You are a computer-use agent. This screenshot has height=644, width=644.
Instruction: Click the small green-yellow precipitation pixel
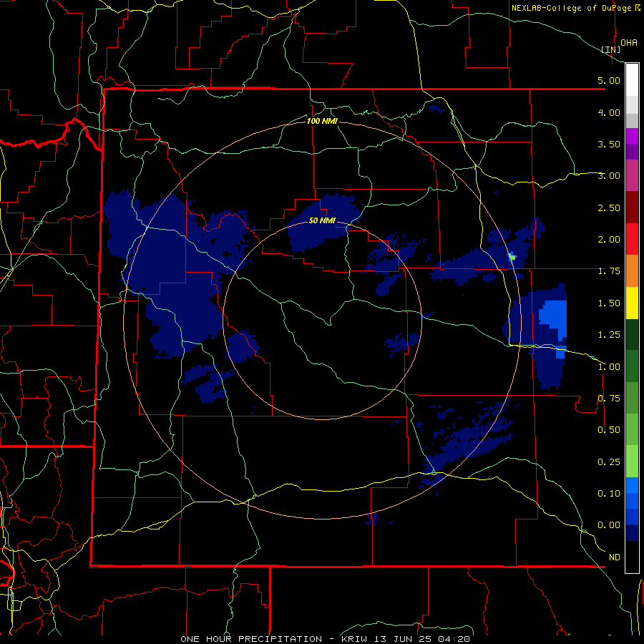point(512,257)
